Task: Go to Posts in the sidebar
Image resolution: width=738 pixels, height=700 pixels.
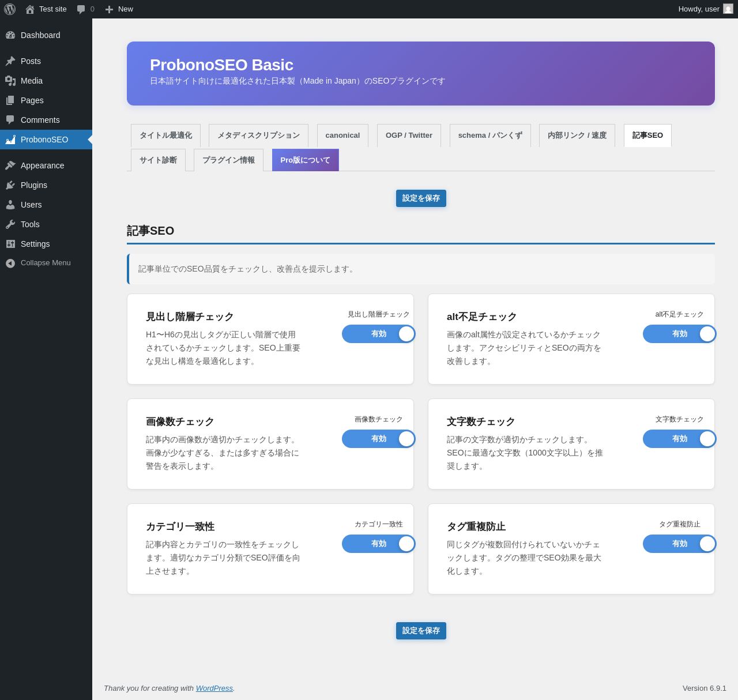Action: (x=46, y=61)
